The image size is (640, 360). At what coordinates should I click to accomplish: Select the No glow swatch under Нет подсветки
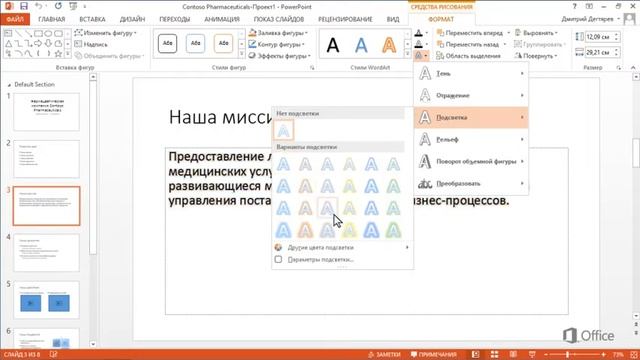[284, 131]
